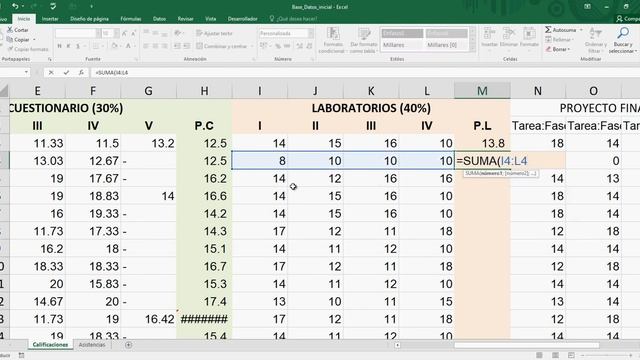Select column N header
Screen dimensions: 640x360
tap(538, 91)
